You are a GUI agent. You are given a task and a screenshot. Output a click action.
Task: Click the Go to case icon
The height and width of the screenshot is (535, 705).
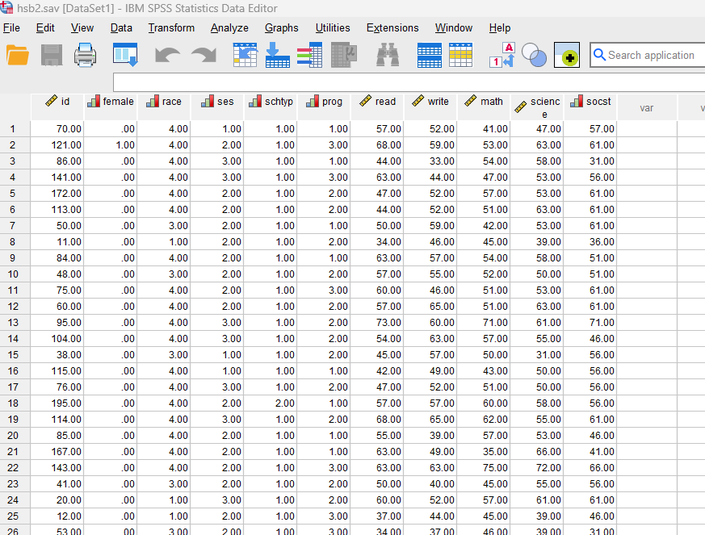coord(245,55)
